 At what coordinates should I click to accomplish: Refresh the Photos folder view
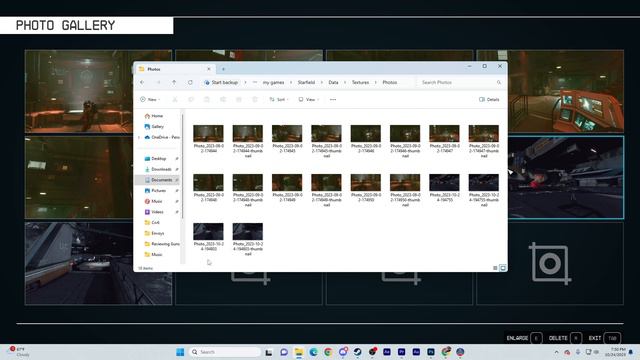click(190, 82)
